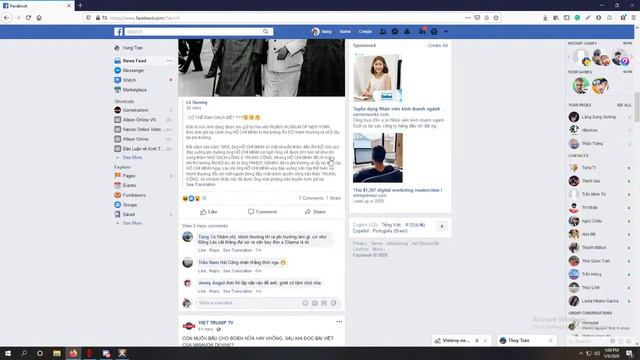The width and height of the screenshot is (640, 360).
Task: Click Create in the blue bar
Action: [365, 31]
